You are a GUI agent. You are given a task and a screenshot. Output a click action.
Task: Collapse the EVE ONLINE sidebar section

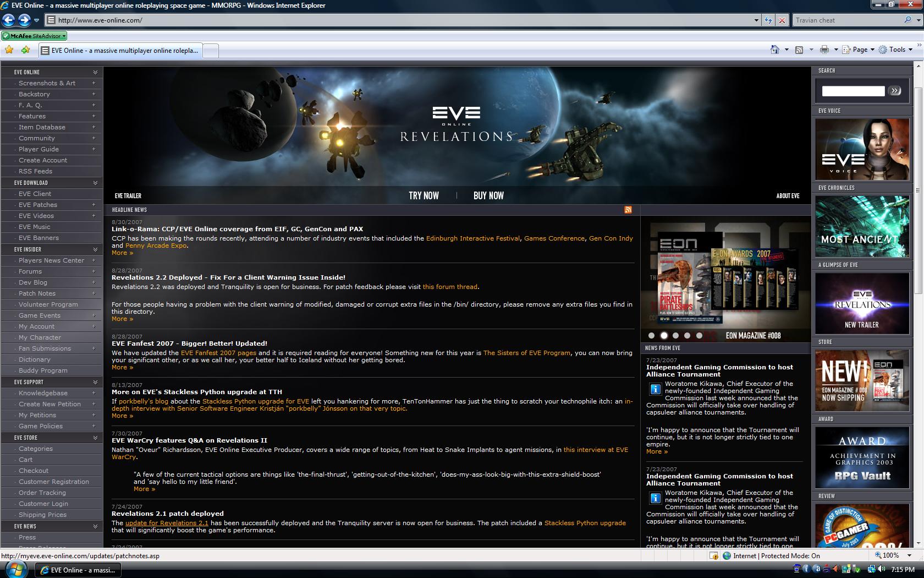tap(95, 72)
